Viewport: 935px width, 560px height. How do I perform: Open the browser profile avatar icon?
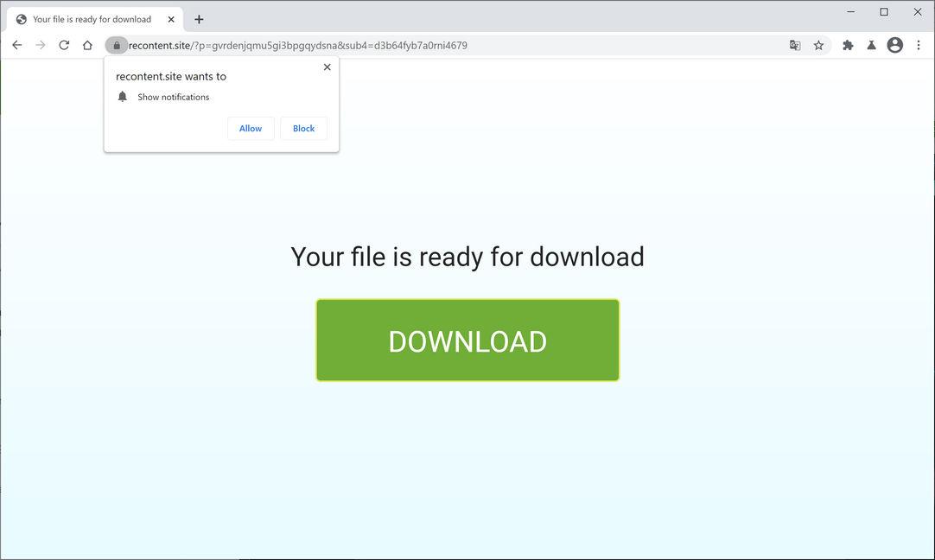coord(895,45)
